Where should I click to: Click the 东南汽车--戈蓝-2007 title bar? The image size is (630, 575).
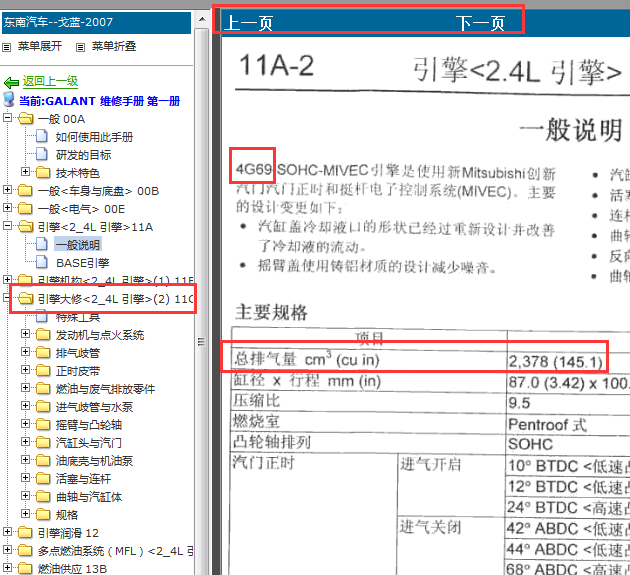(96, 23)
